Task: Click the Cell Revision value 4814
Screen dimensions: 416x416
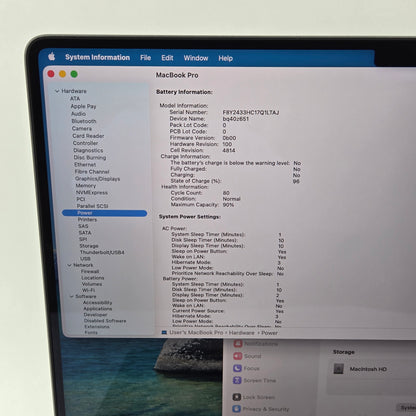Action: 229,150
